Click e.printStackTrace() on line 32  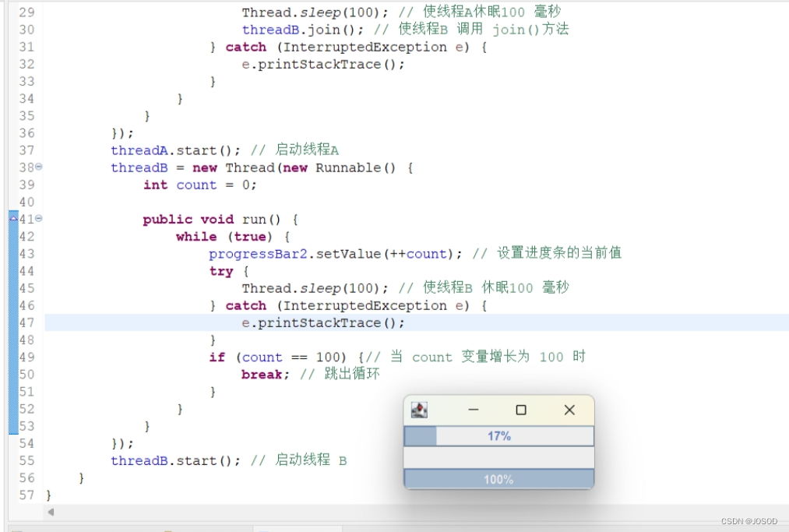click(323, 65)
